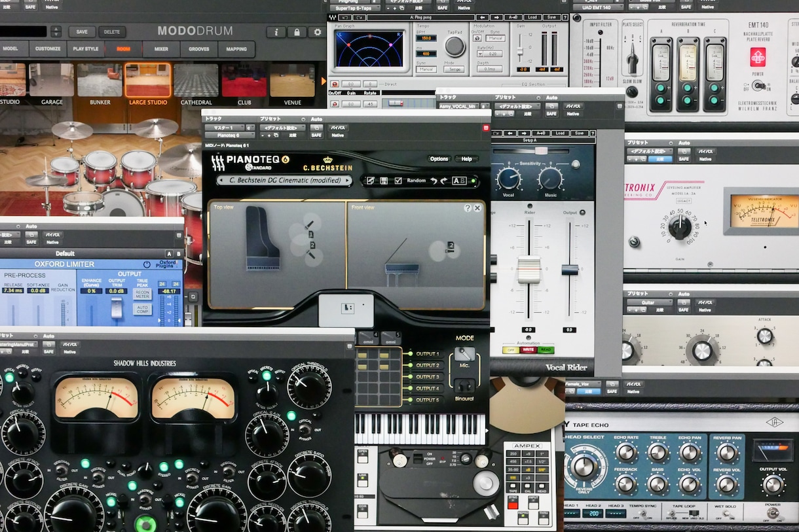Open Pianoteq Options
This screenshot has width=799, height=532.
[x=439, y=159]
